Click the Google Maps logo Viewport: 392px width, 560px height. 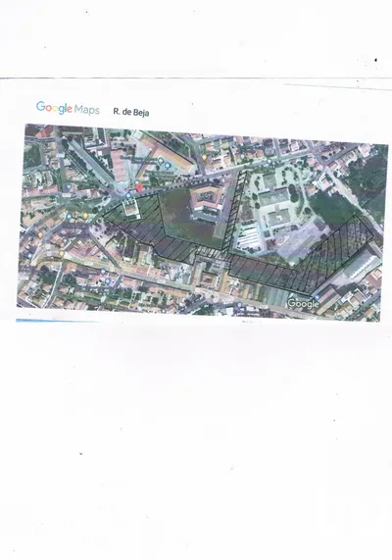[68, 108]
